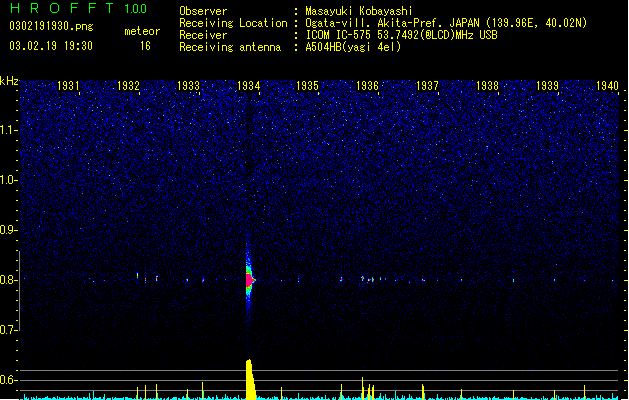Click the filename 0302191930.png
The width and height of the screenshot is (629, 400).
pos(51,26)
